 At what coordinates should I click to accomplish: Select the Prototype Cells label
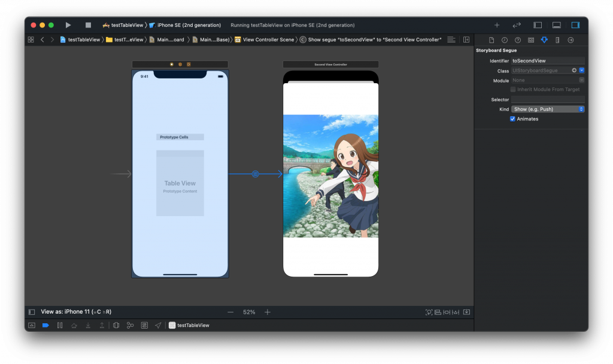(x=174, y=137)
